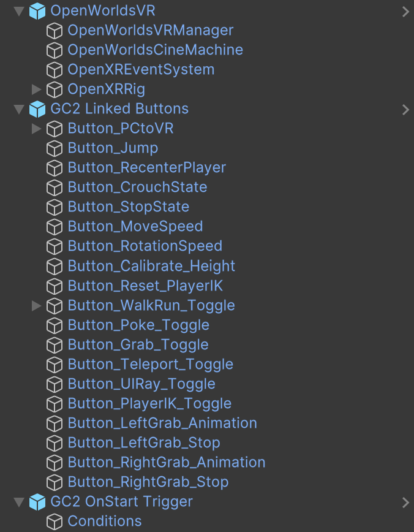Select Button_RecenterPlayer in the hierarchy
This screenshot has height=532, width=414.
[x=146, y=167]
